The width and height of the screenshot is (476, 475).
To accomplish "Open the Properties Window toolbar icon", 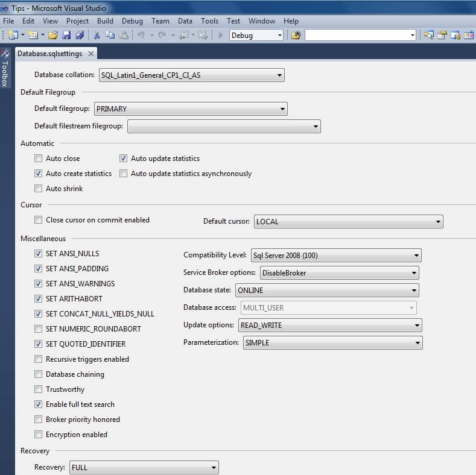I will tap(442, 35).
